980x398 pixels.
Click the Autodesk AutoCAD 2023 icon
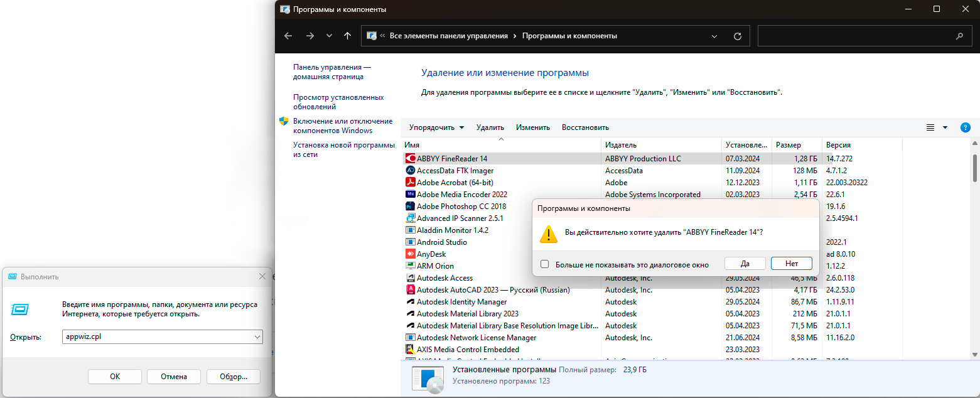click(411, 290)
